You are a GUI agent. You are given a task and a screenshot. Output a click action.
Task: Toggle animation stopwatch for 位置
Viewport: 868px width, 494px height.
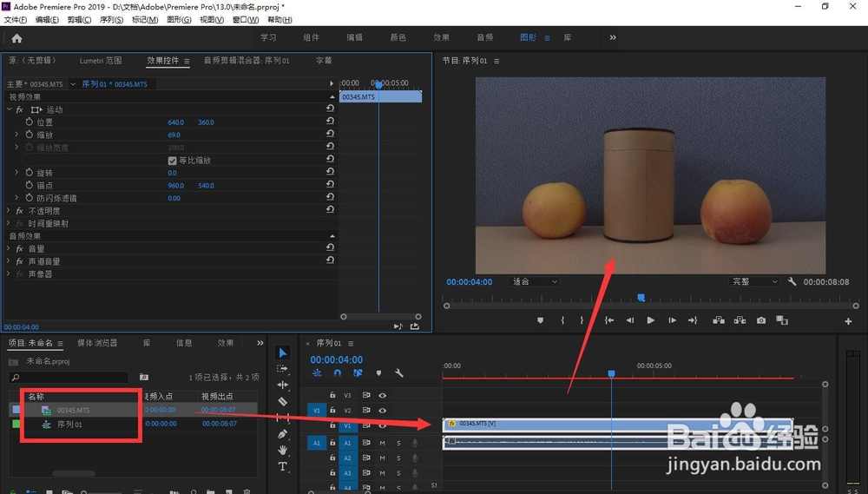click(x=30, y=122)
